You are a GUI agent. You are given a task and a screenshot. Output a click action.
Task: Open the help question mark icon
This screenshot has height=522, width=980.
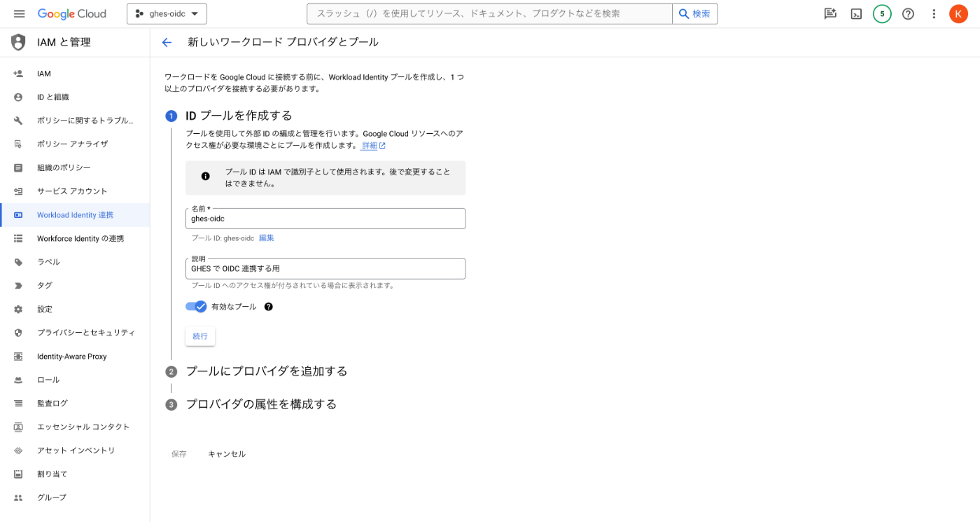tap(908, 14)
